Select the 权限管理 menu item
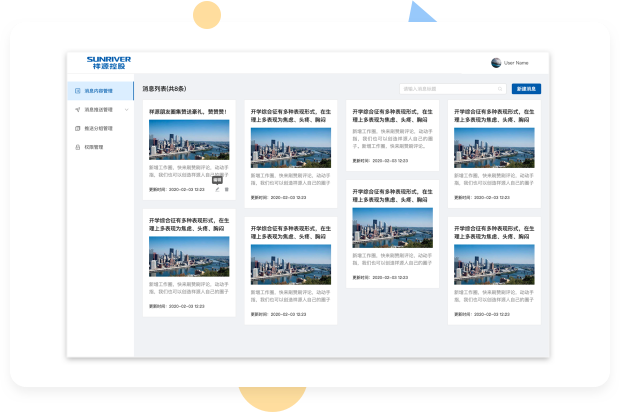The image size is (620, 412). pyautogui.click(x=95, y=147)
